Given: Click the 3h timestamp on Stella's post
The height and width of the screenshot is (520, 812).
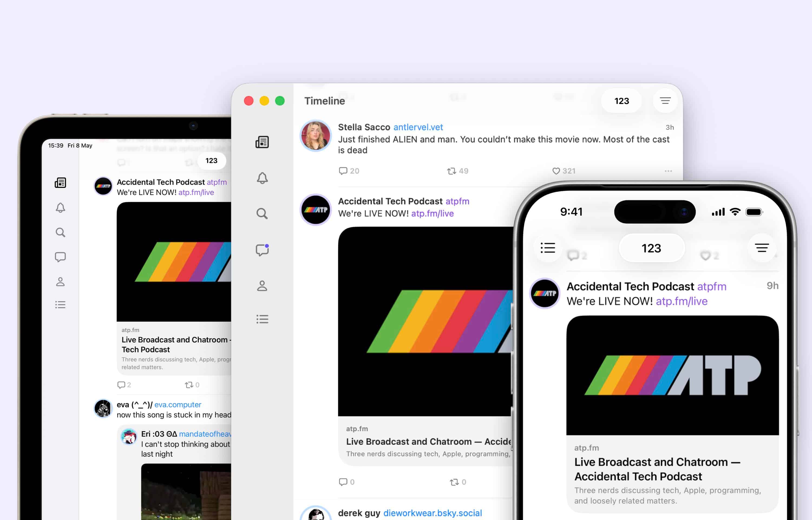Looking at the screenshot, I should (x=670, y=127).
